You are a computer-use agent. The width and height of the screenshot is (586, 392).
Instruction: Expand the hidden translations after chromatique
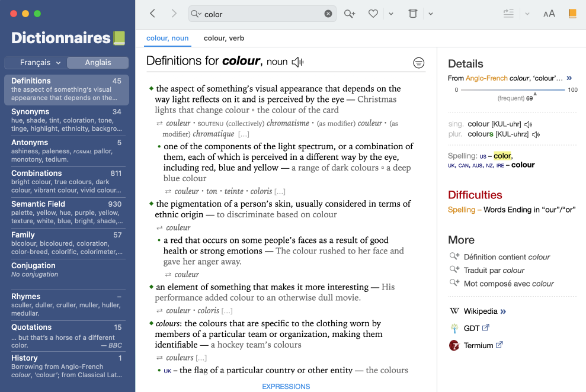pyautogui.click(x=244, y=134)
